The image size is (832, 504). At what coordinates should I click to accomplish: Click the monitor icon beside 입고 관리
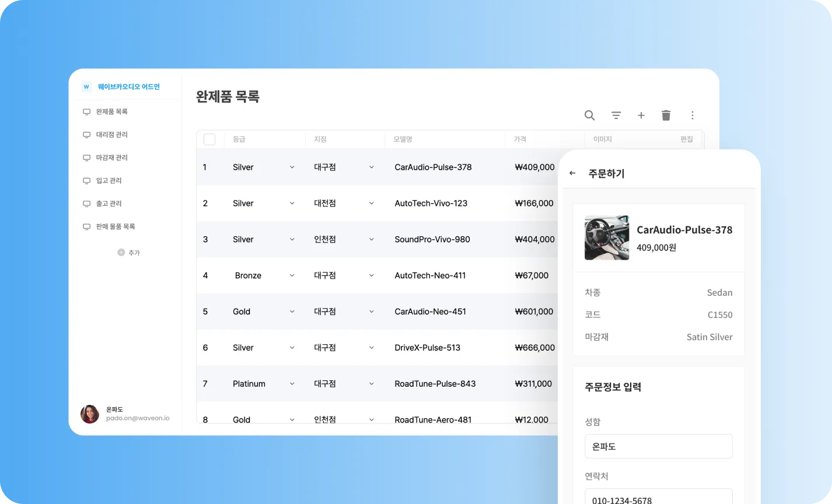tap(87, 181)
